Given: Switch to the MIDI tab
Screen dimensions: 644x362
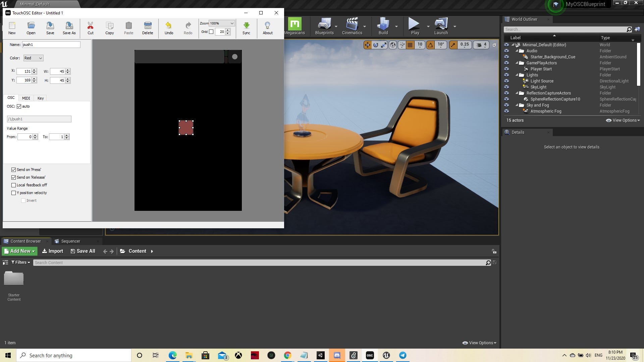Looking at the screenshot, I should click(26, 98).
